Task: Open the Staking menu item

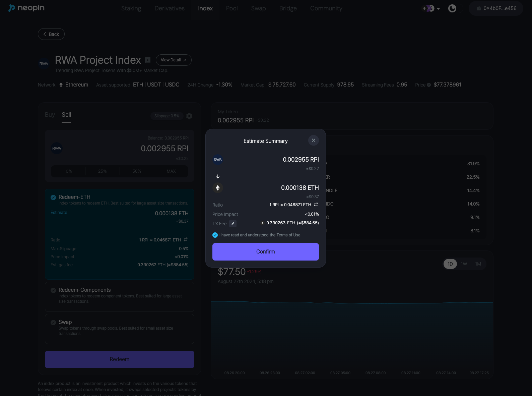Action: click(131, 8)
